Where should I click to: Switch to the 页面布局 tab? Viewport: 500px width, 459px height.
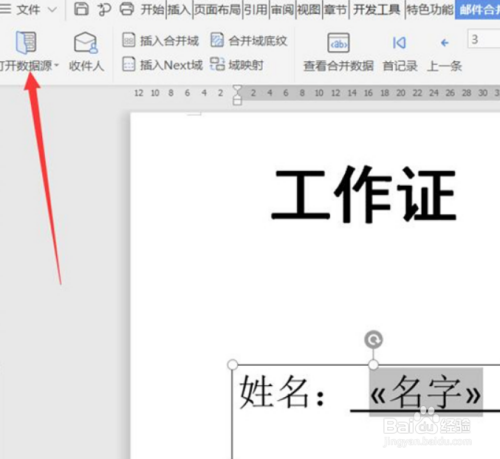pyautogui.click(x=217, y=10)
